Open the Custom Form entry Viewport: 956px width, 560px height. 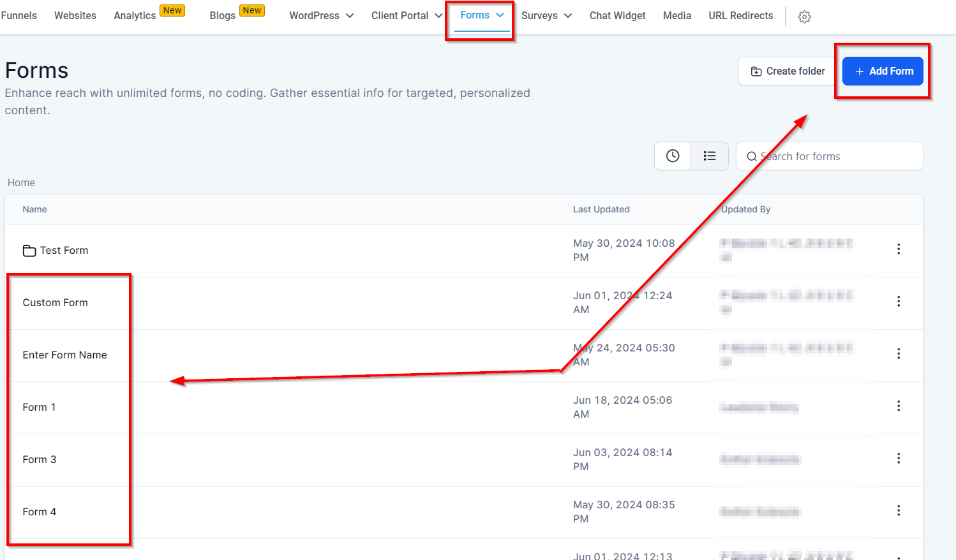tap(56, 302)
